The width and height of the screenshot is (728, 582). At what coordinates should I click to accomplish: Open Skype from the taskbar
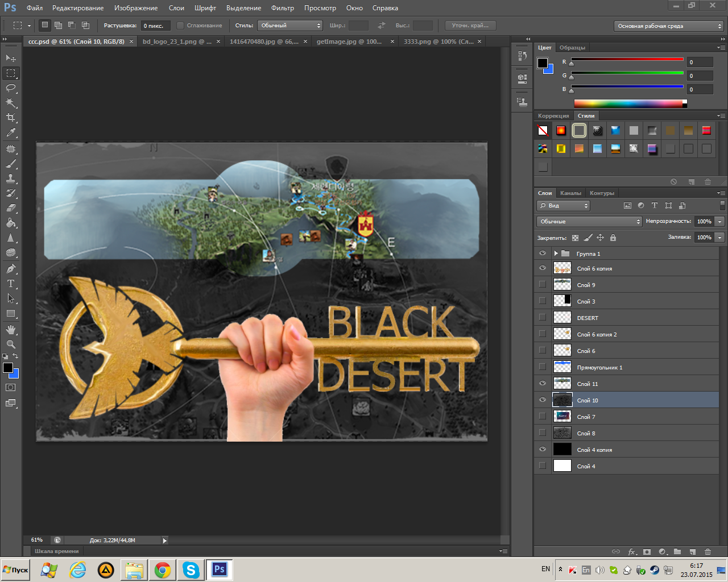[191, 569]
